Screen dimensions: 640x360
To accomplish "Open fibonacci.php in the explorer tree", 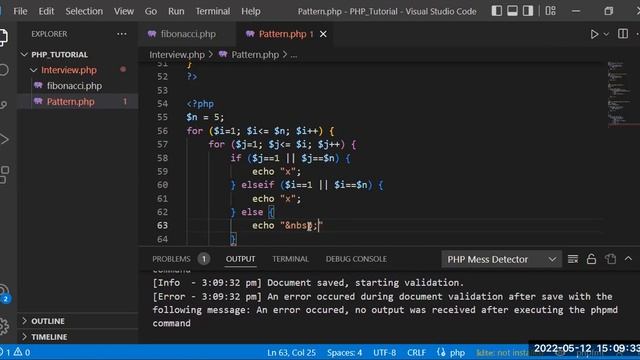I will tap(74, 86).
